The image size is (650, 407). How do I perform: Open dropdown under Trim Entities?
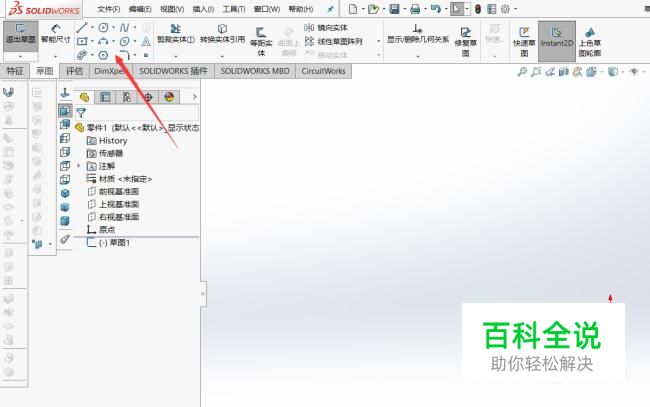[x=176, y=56]
